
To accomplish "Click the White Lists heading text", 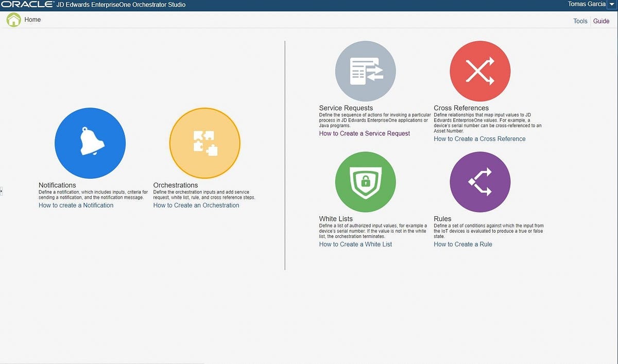I will coord(336,219).
